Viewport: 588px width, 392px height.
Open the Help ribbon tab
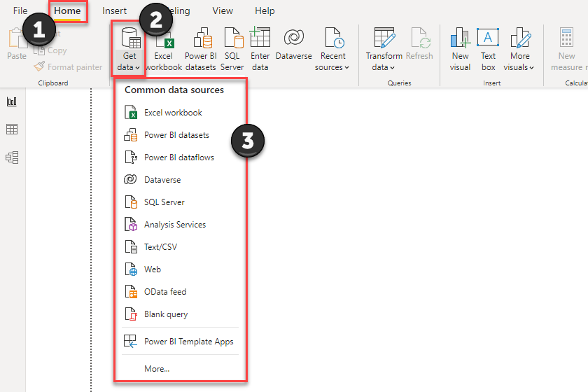pos(265,11)
